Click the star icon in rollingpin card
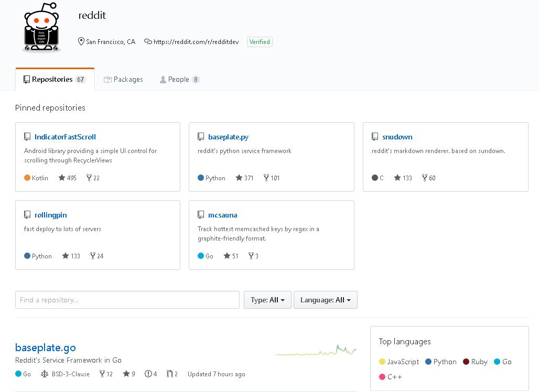The width and height of the screenshot is (539, 392). 66,256
